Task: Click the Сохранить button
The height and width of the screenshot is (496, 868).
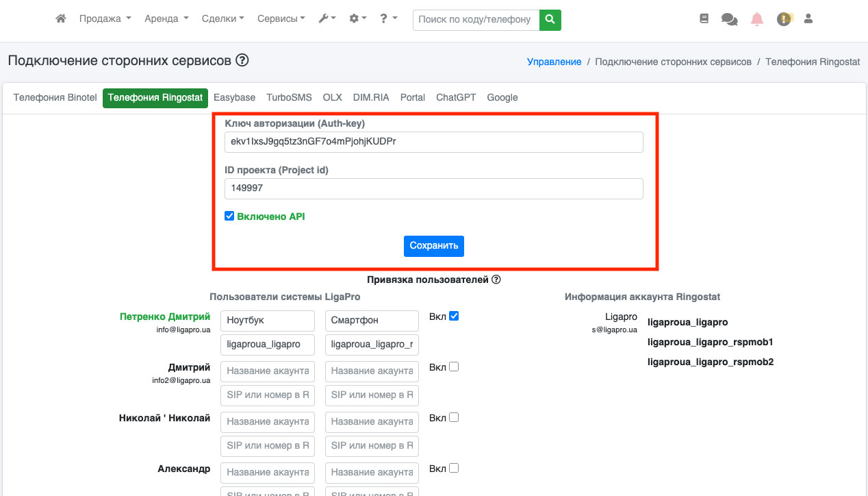Action: coord(434,246)
